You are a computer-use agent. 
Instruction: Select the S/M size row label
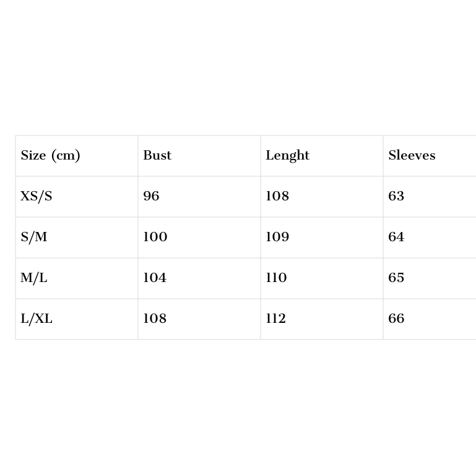(34, 237)
